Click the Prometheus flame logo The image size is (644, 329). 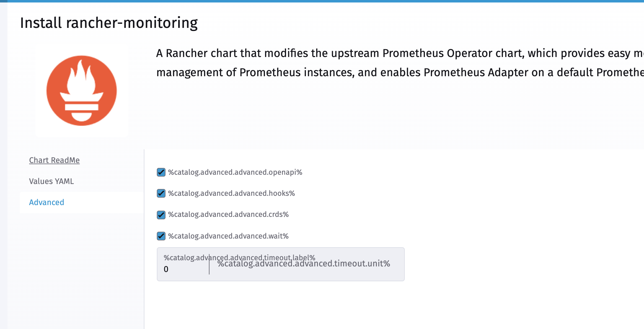click(82, 90)
